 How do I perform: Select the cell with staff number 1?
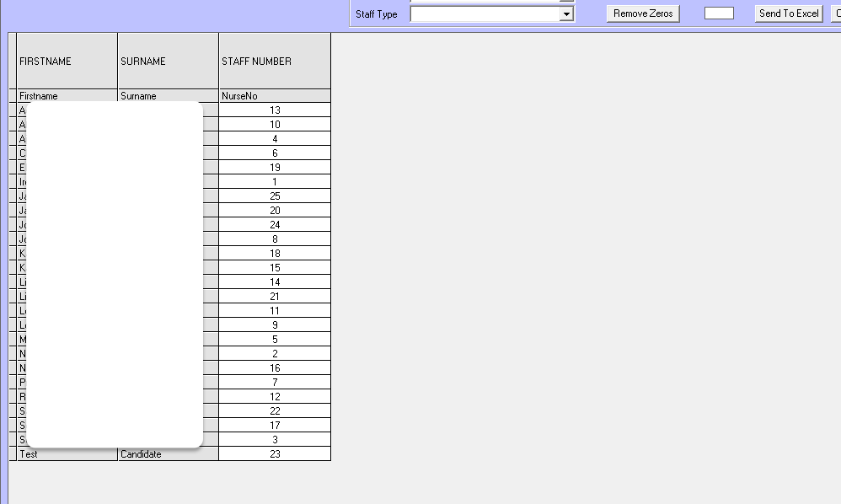pyautogui.click(x=275, y=182)
